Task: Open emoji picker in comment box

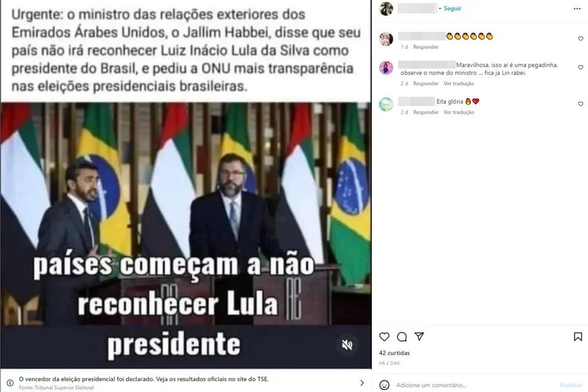Action: tap(384, 385)
